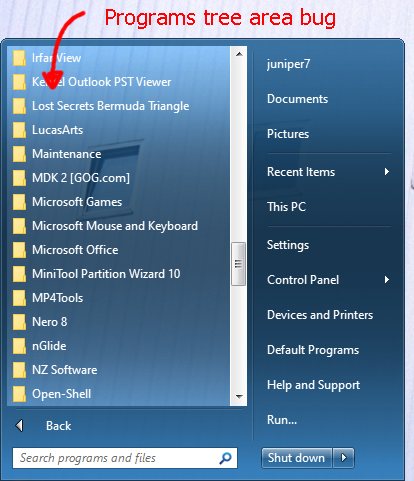The height and width of the screenshot is (481, 414).
Task: Click the Microsoft Mouse and Keyboard folder icon
Action: click(x=19, y=226)
